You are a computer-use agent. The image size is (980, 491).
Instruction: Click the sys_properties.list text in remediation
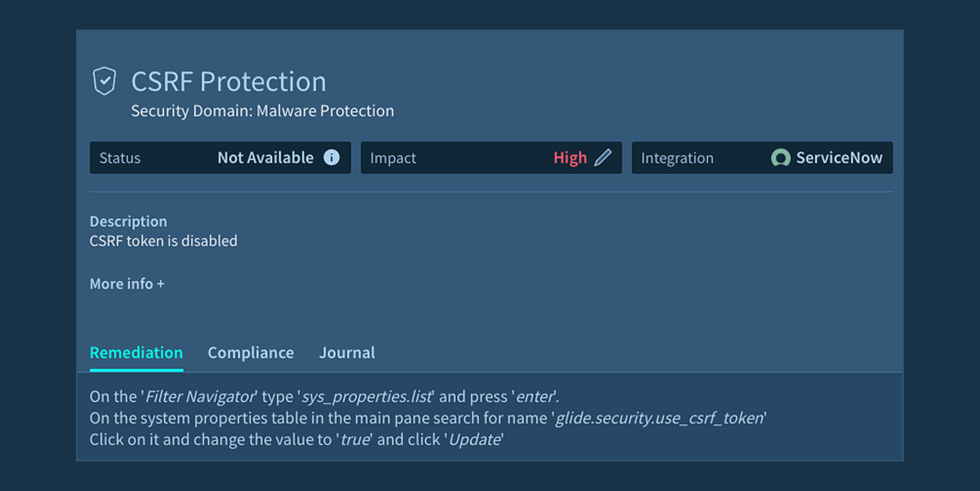[367, 397]
